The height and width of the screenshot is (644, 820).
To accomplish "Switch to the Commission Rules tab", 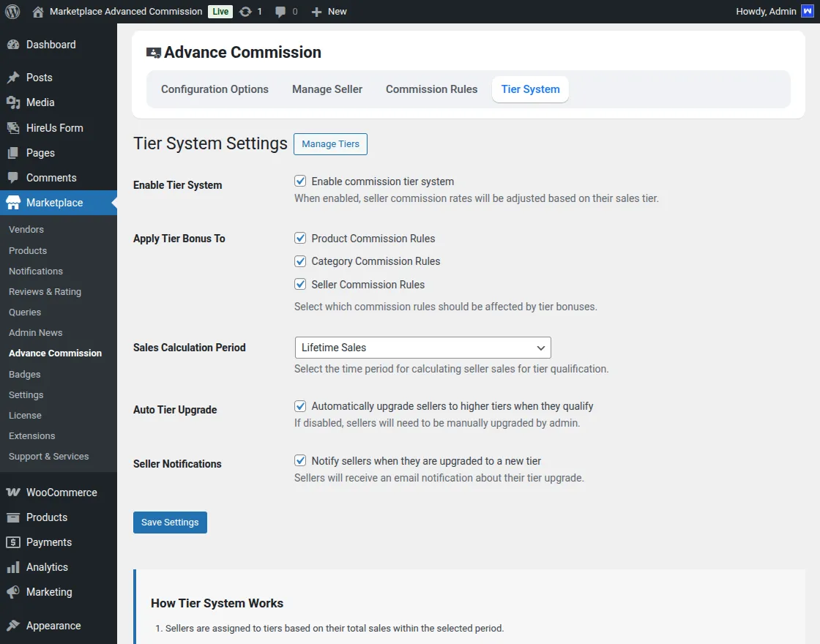I will [x=431, y=89].
